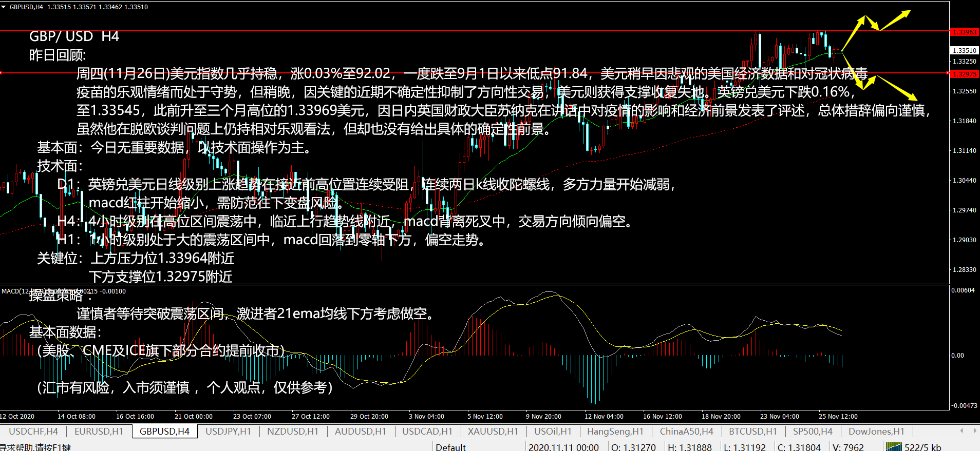
Task: Switch to the DowJones,H1 chart tab
Action: [876, 432]
